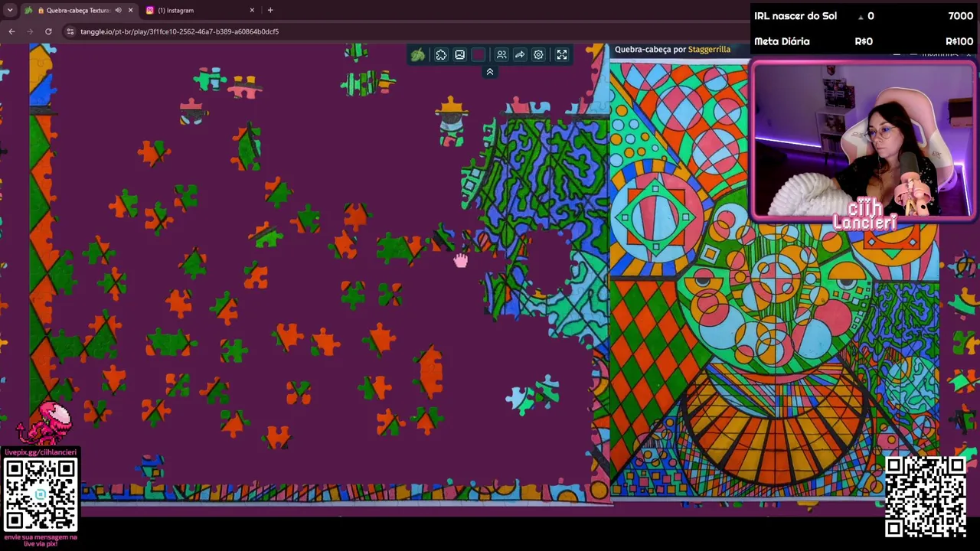Go back to the previous page

(11, 31)
